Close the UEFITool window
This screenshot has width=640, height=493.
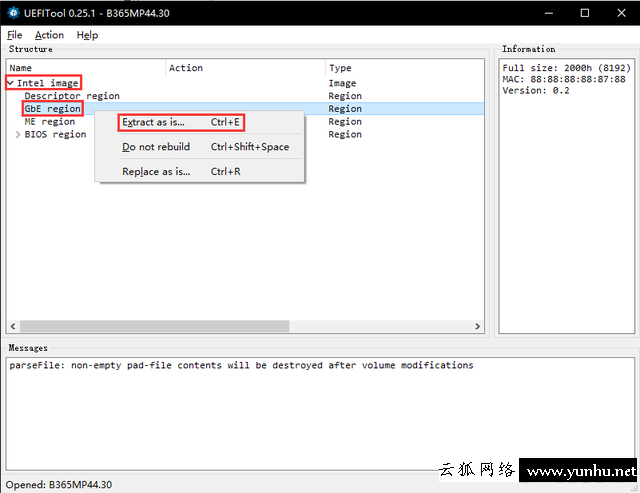tap(621, 13)
